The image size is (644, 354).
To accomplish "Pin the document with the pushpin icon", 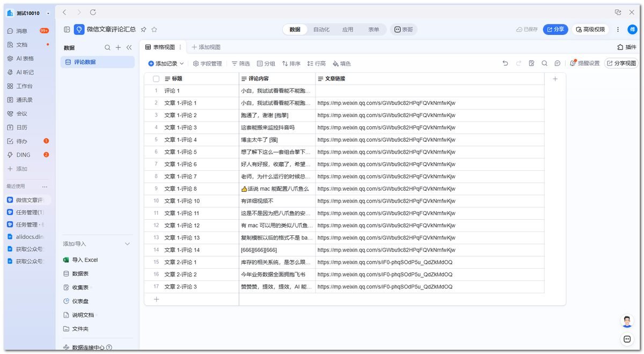I will (143, 30).
